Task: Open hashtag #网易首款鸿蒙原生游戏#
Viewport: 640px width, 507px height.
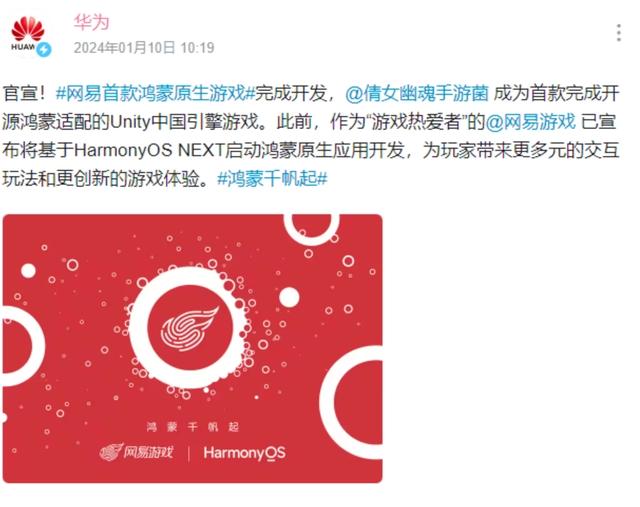Action: click(155, 93)
